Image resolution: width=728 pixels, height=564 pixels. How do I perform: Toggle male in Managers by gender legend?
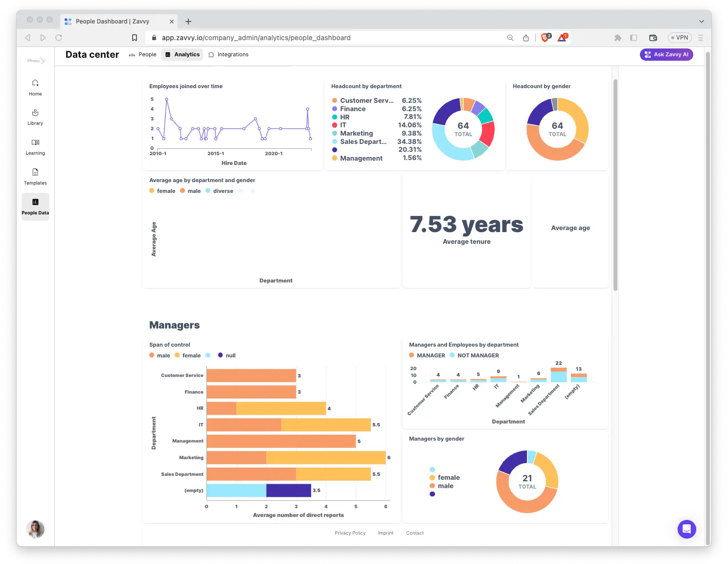tap(441, 486)
